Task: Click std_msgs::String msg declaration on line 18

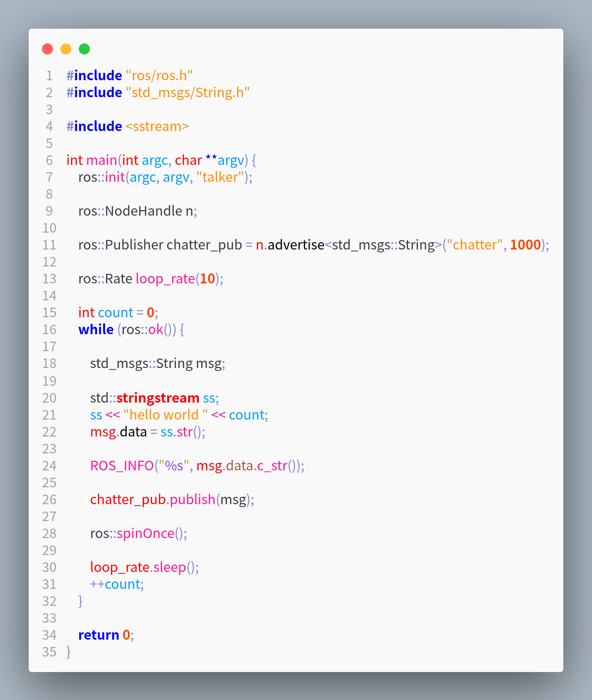Action: pyautogui.click(x=158, y=364)
